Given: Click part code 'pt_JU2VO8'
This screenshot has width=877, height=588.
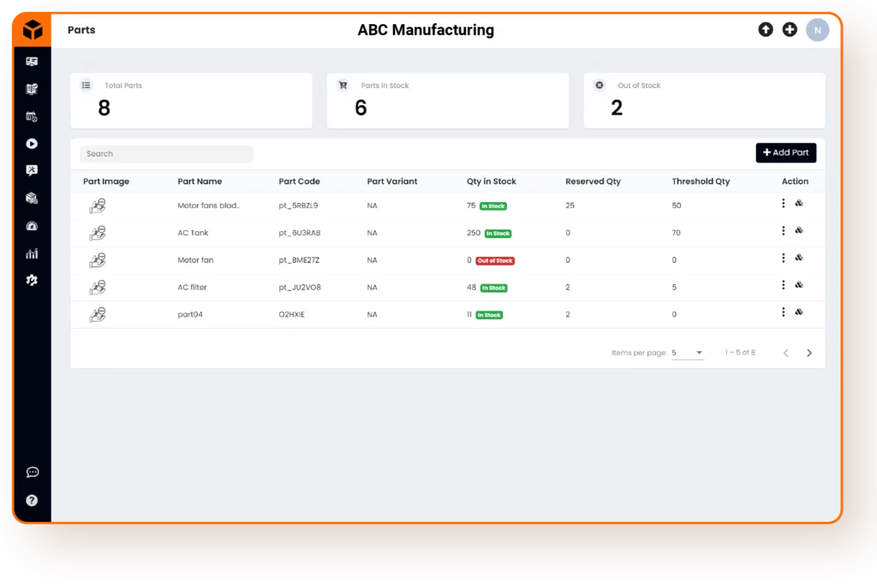Looking at the screenshot, I should [300, 288].
